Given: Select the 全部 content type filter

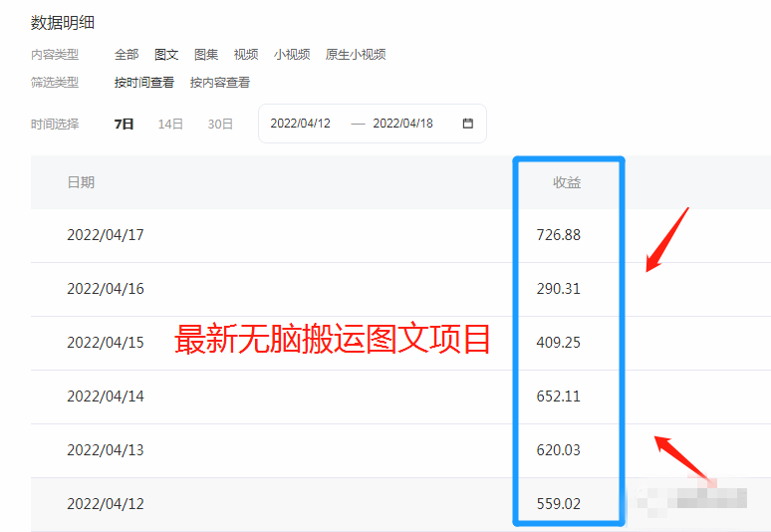Looking at the screenshot, I should [127, 55].
